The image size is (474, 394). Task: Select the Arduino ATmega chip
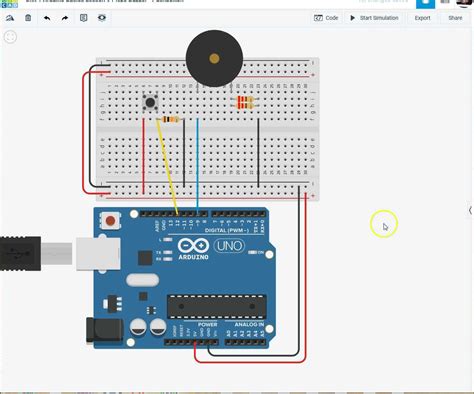tap(217, 306)
